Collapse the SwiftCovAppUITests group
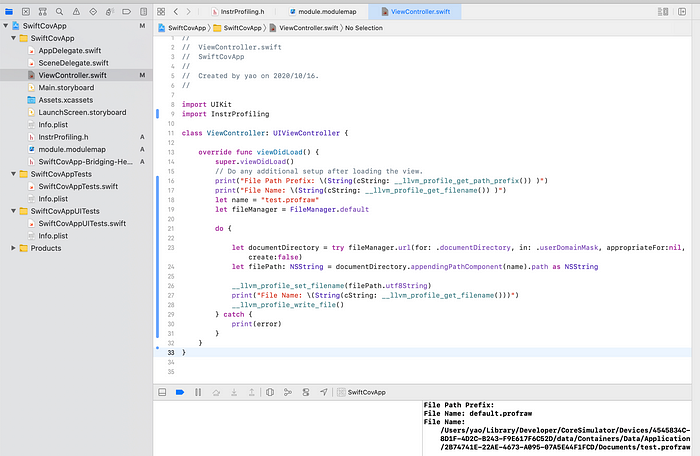700x456 pixels. [x=13, y=211]
